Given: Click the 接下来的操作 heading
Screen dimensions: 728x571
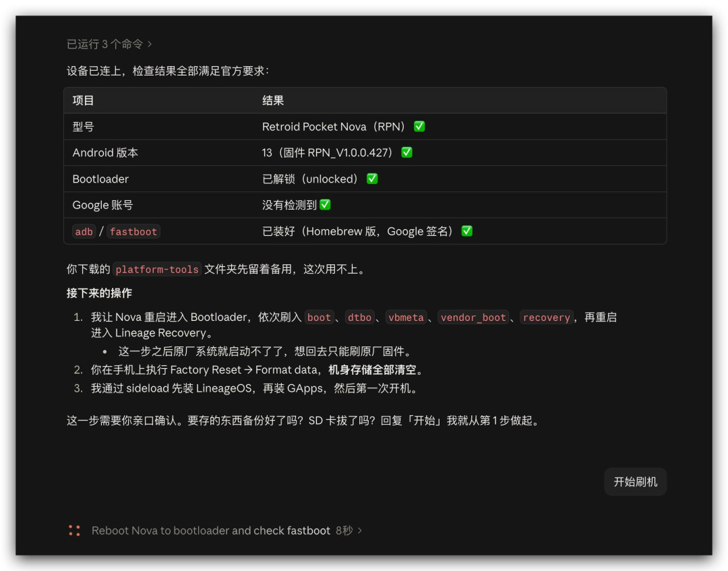Looking at the screenshot, I should (99, 293).
